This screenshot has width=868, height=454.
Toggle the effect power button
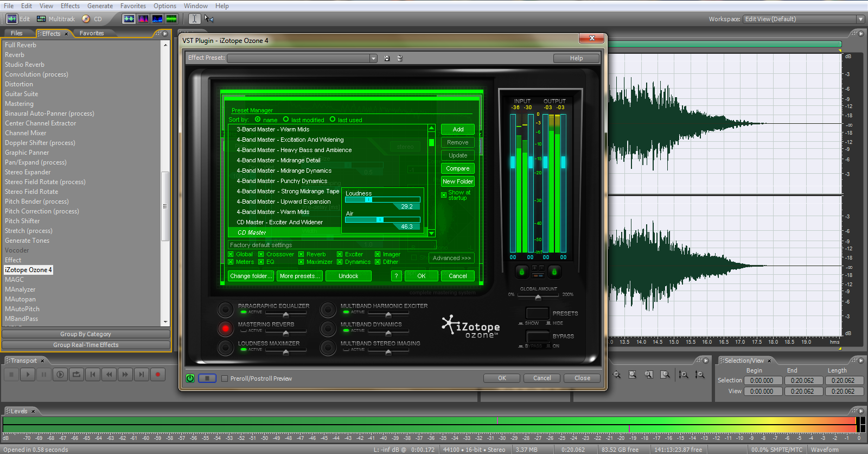click(x=190, y=378)
